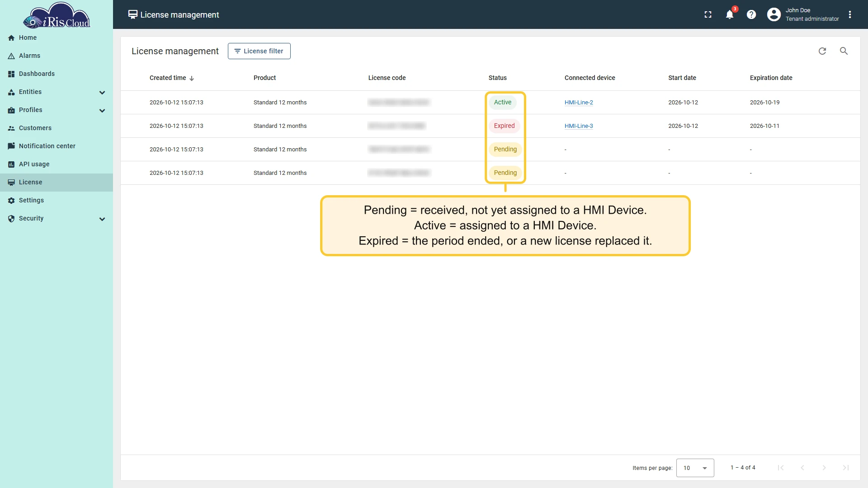Expand the Security menu chevron
This screenshot has width=868, height=488.
pyautogui.click(x=102, y=219)
